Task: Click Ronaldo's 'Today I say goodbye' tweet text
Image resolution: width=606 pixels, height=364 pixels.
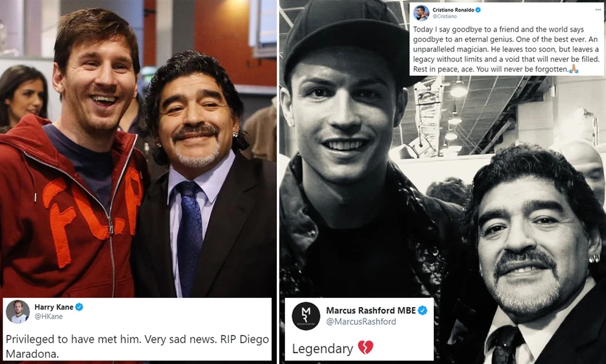Action: [506, 50]
